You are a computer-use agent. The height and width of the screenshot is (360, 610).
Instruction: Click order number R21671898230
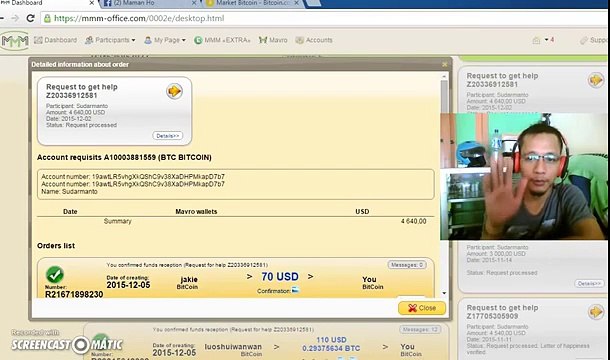(74, 295)
